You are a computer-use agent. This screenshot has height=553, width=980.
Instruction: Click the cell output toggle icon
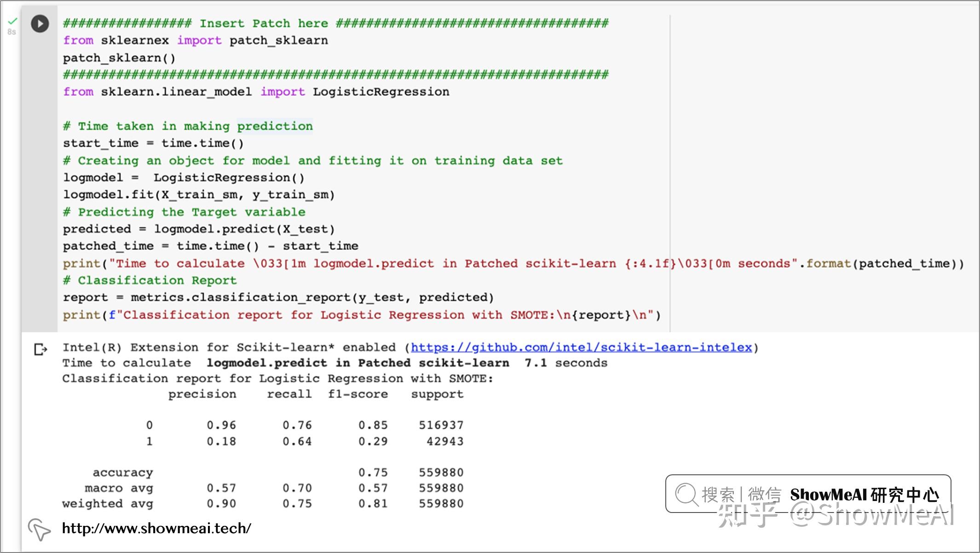coord(40,349)
